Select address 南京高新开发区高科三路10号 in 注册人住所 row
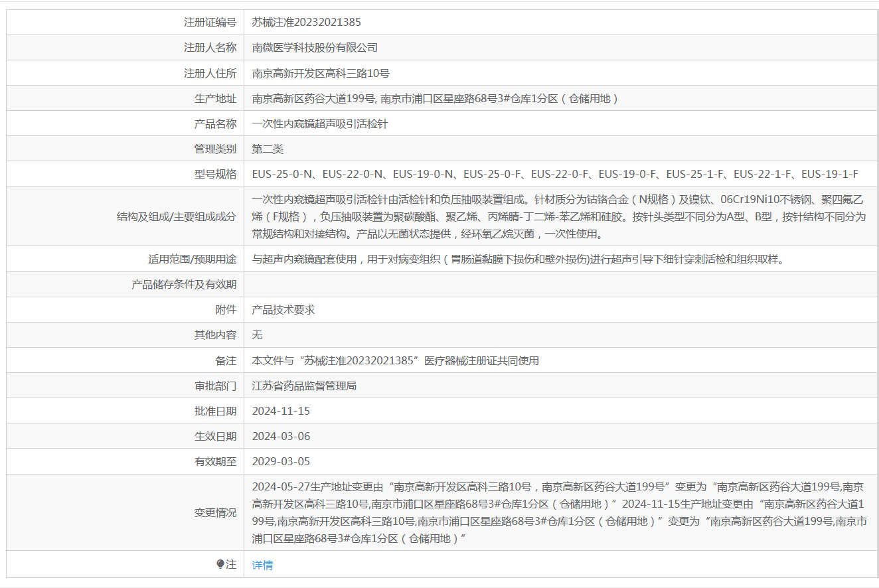The image size is (879, 588). tap(321, 73)
